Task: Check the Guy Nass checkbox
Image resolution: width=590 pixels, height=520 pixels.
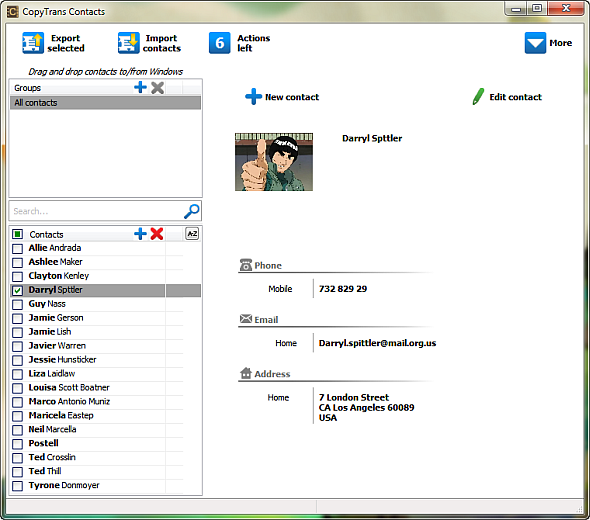Action: point(17,304)
